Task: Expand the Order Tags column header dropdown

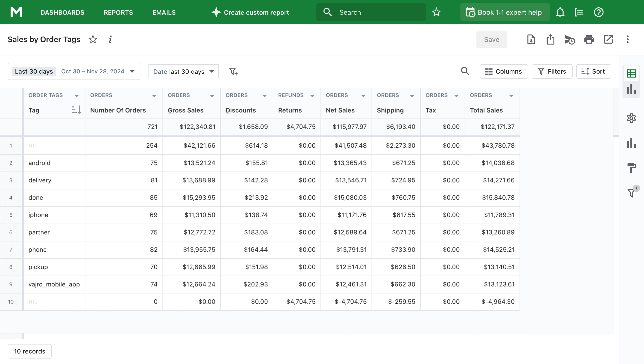Action: (76, 96)
